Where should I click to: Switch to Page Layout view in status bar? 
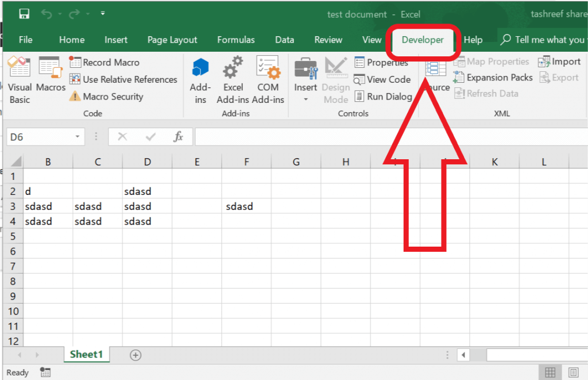click(574, 372)
